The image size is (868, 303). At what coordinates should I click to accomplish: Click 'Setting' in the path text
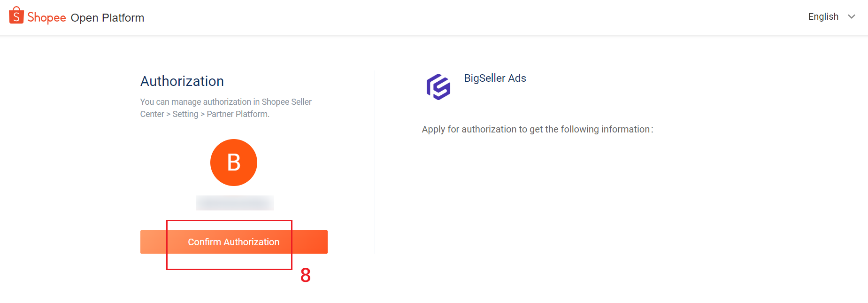coord(185,114)
